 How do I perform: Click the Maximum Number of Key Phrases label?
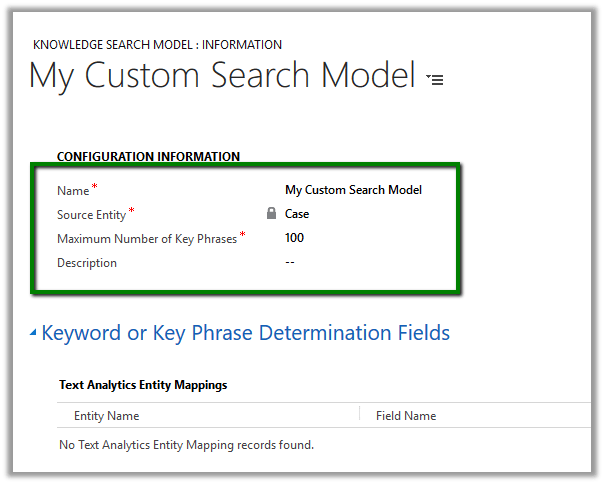pyautogui.click(x=147, y=239)
